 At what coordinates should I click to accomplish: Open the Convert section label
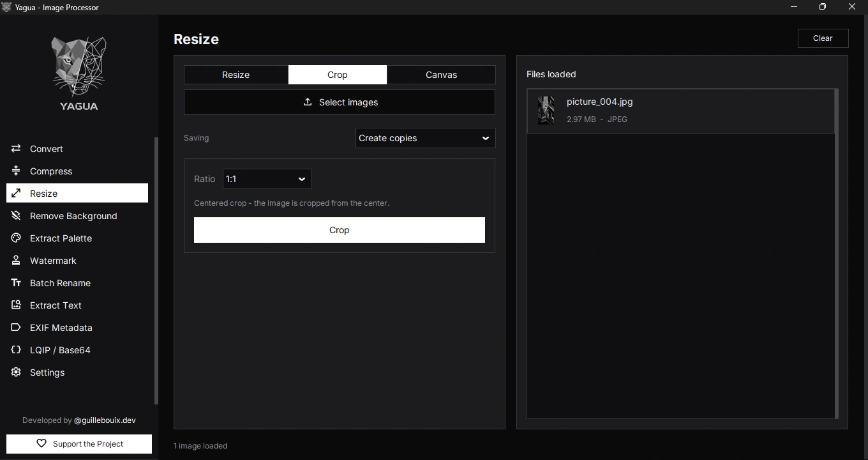(47, 149)
